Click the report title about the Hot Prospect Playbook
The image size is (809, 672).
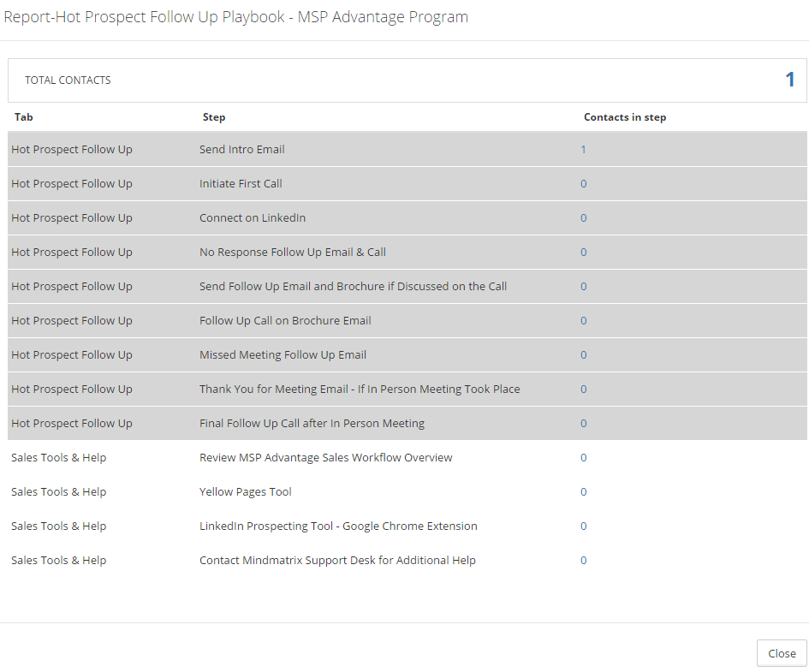(x=236, y=17)
